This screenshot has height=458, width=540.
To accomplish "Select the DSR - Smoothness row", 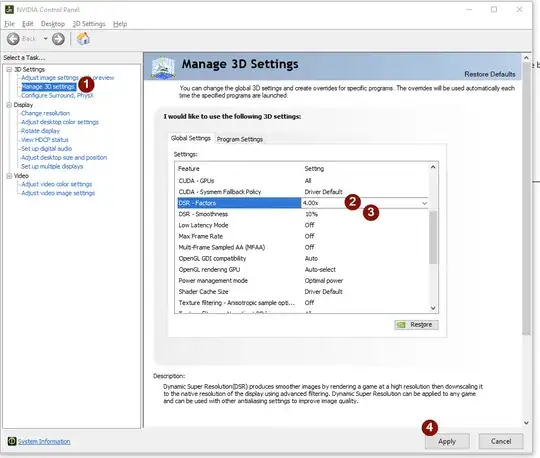I will pyautogui.click(x=302, y=214).
